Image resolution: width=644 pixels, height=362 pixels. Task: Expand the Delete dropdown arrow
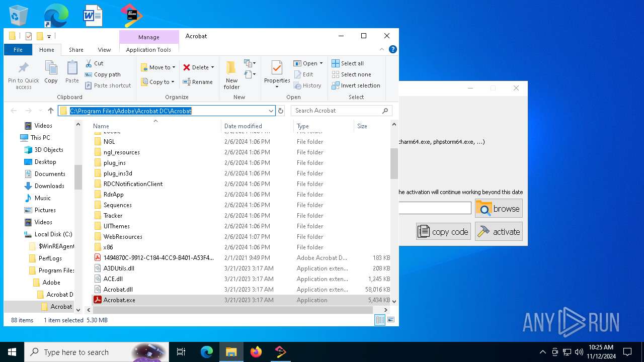tap(212, 67)
